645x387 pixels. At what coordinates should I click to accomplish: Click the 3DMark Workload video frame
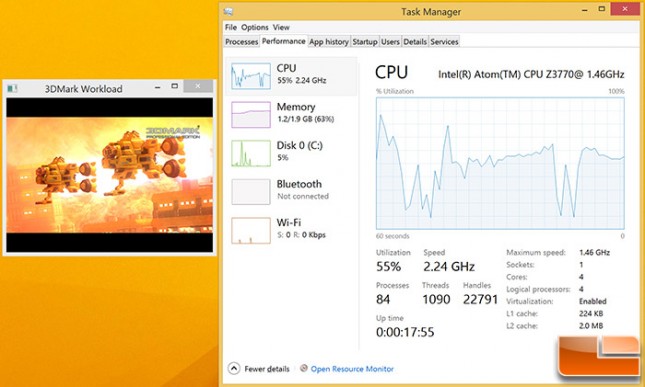coord(110,175)
